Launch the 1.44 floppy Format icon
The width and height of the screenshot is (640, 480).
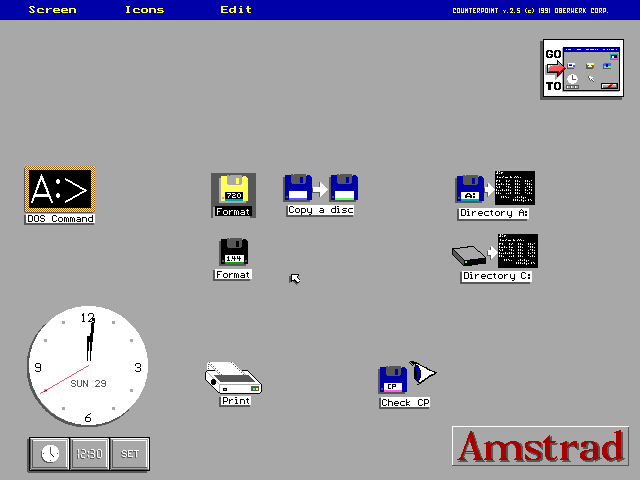(234, 253)
